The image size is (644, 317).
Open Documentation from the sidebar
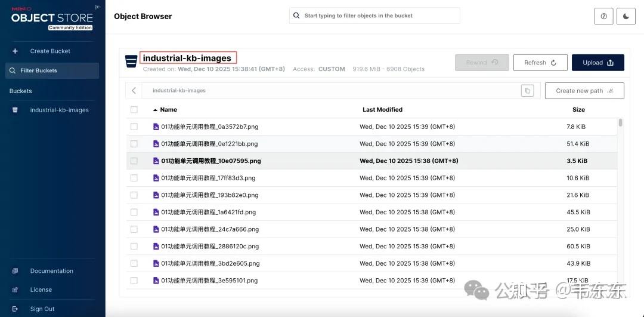(51, 271)
